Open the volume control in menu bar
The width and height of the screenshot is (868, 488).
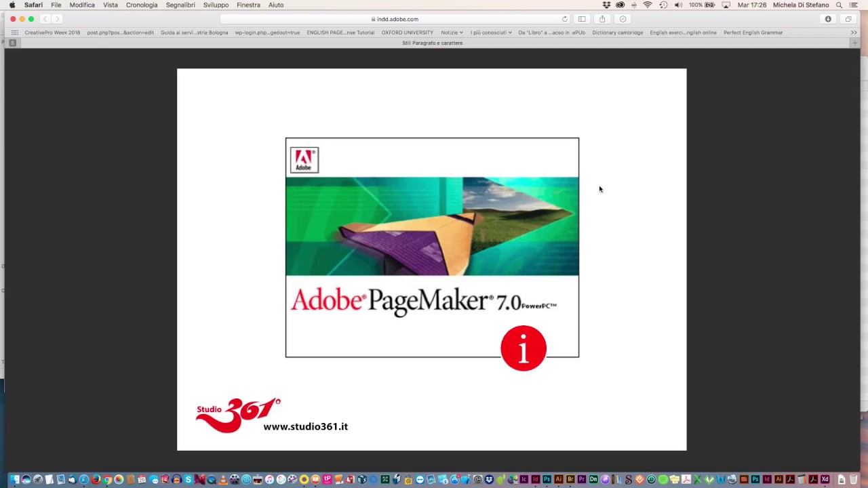point(678,5)
